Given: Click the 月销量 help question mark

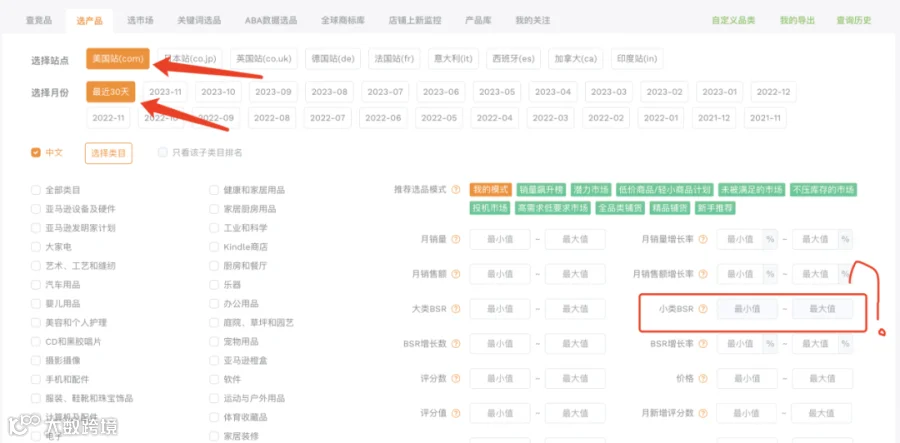Looking at the screenshot, I should click(456, 239).
